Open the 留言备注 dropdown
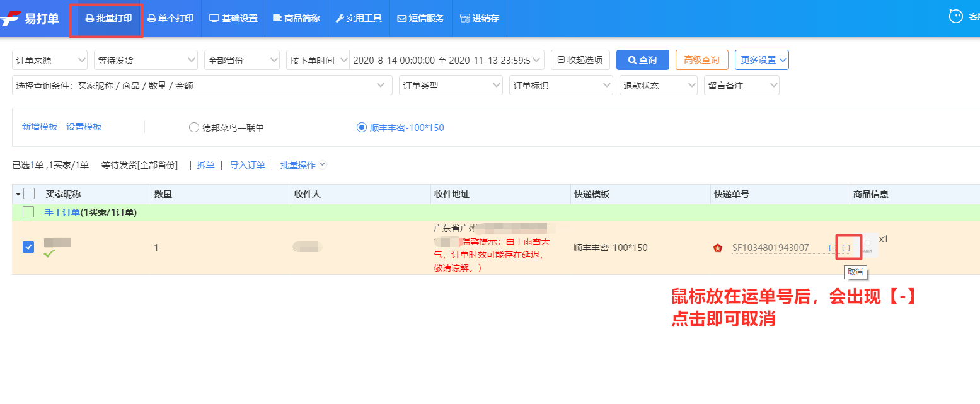Screen dimensions: 980x404 coord(741,85)
